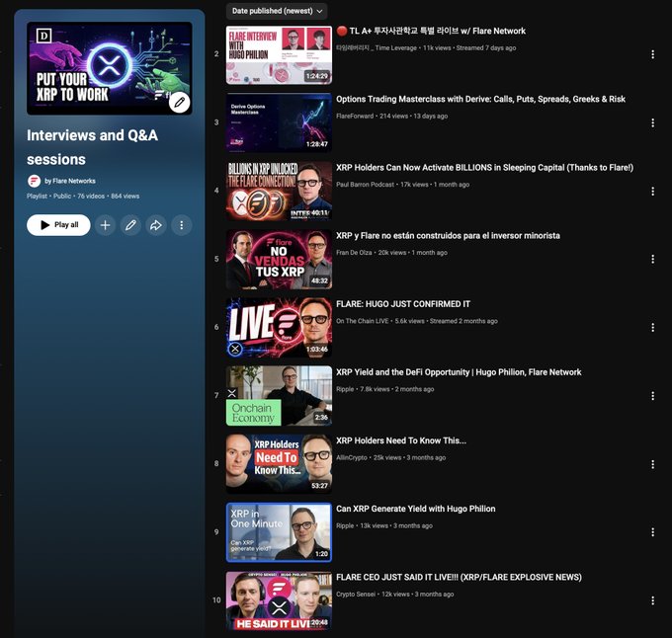Image resolution: width=672 pixels, height=638 pixels.
Task: Open XRP Holders Need To Know This title
Action: [401, 440]
